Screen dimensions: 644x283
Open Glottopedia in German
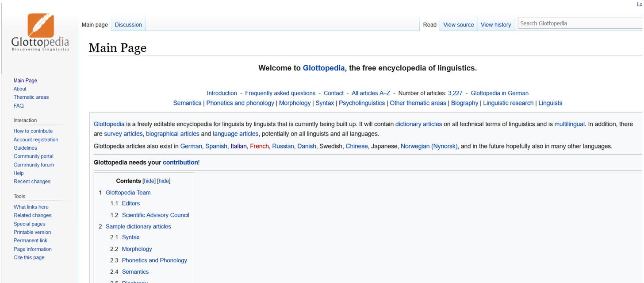tap(499, 93)
